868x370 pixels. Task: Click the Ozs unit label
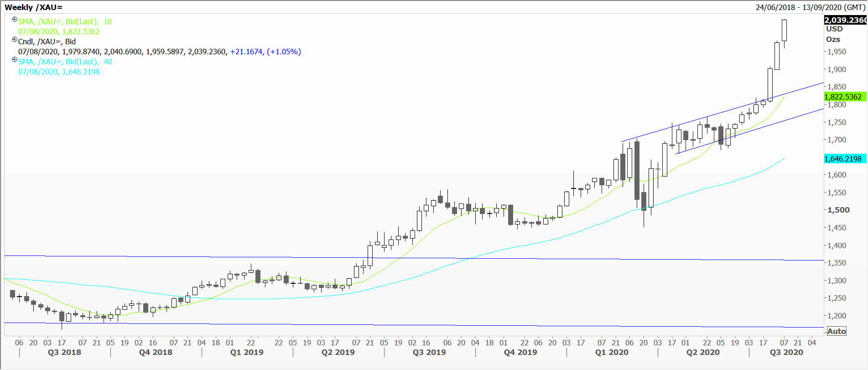[x=833, y=39]
